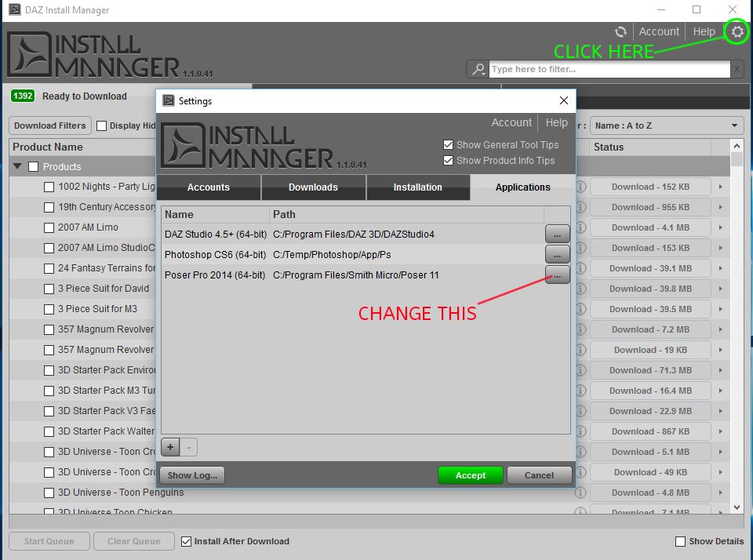
Task: Check 2007 AM Limo product checkbox
Action: tap(49, 227)
